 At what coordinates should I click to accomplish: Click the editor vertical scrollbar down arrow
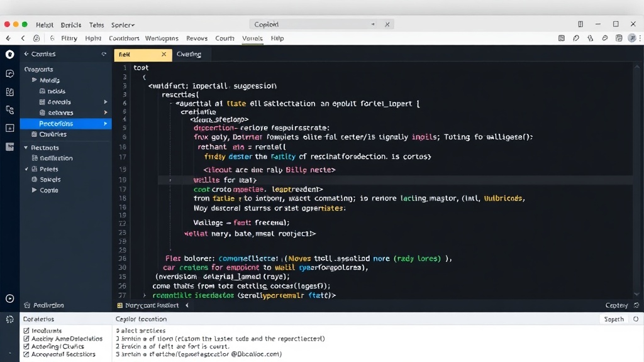click(x=637, y=294)
